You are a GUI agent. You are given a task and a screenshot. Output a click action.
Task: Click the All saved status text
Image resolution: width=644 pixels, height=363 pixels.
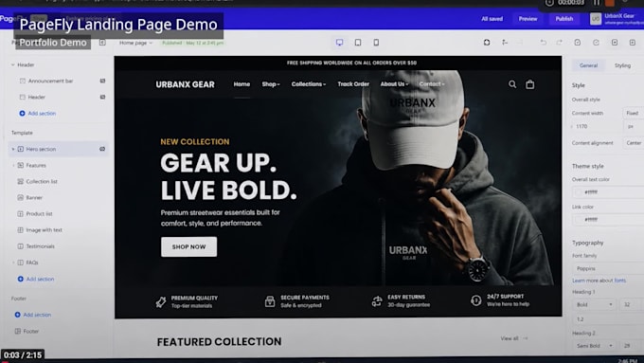(492, 19)
